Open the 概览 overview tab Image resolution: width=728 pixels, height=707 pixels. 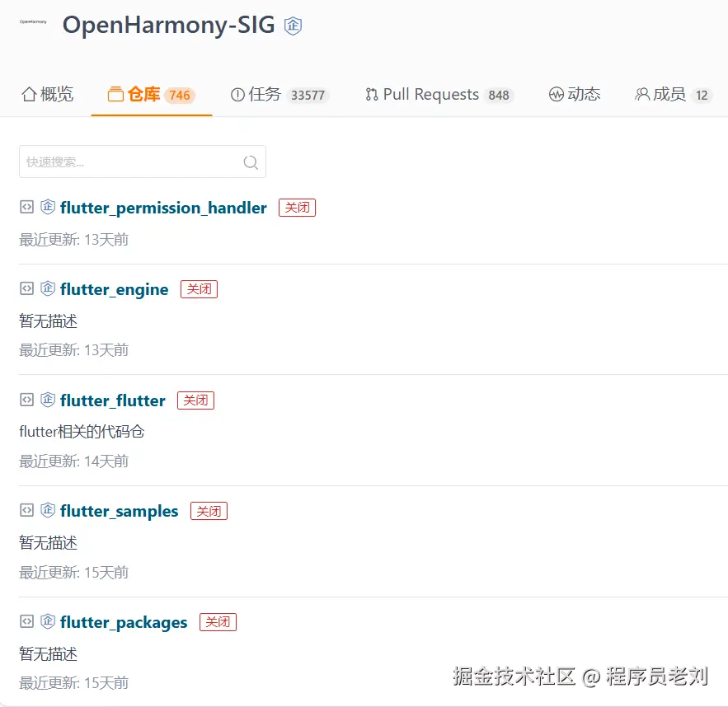(x=47, y=95)
